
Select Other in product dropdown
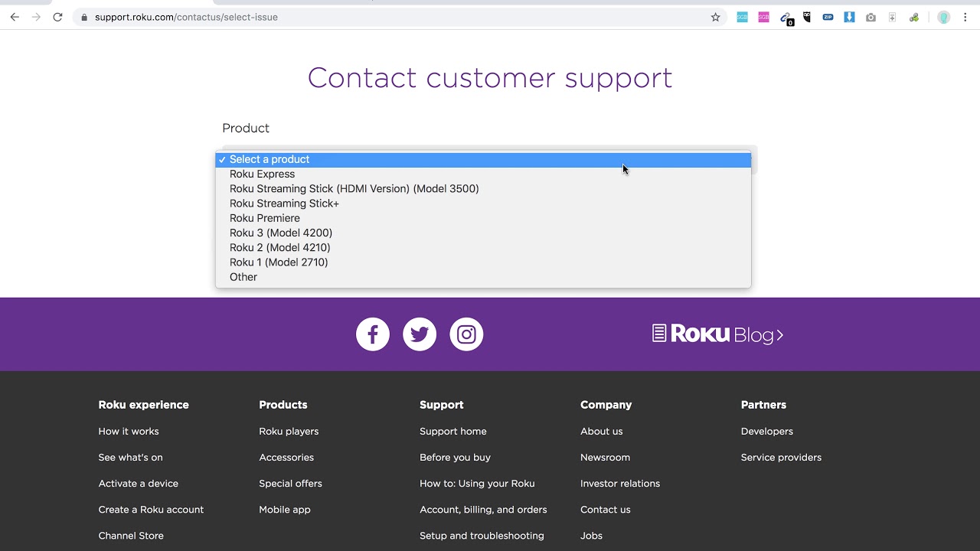[x=483, y=277]
